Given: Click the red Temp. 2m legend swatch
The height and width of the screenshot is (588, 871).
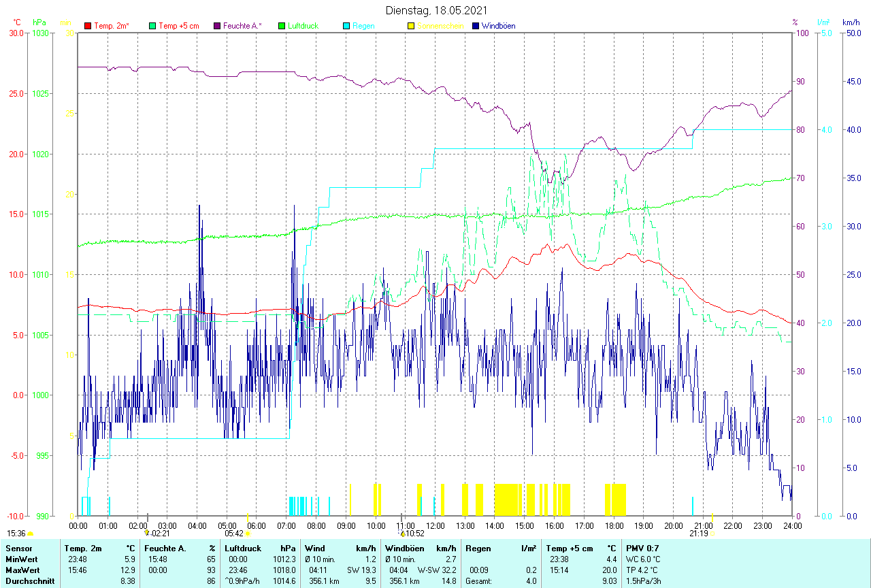Looking at the screenshot, I should [88, 26].
